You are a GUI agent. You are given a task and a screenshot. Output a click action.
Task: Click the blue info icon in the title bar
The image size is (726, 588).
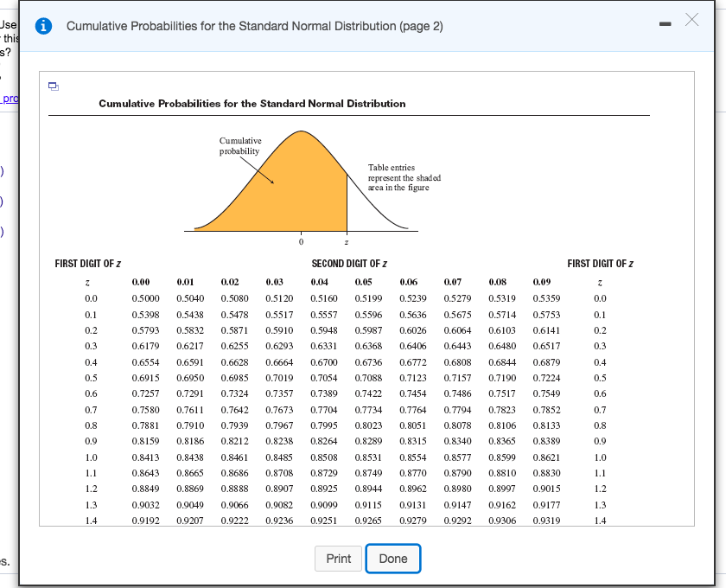(43, 26)
